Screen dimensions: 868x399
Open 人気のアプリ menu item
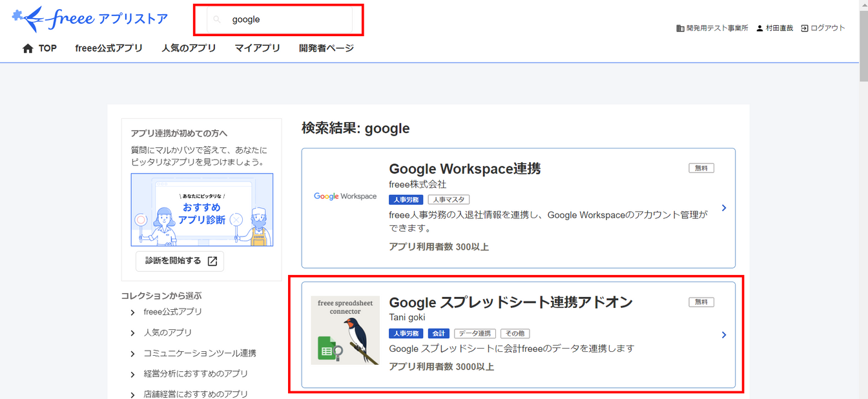[x=189, y=48]
